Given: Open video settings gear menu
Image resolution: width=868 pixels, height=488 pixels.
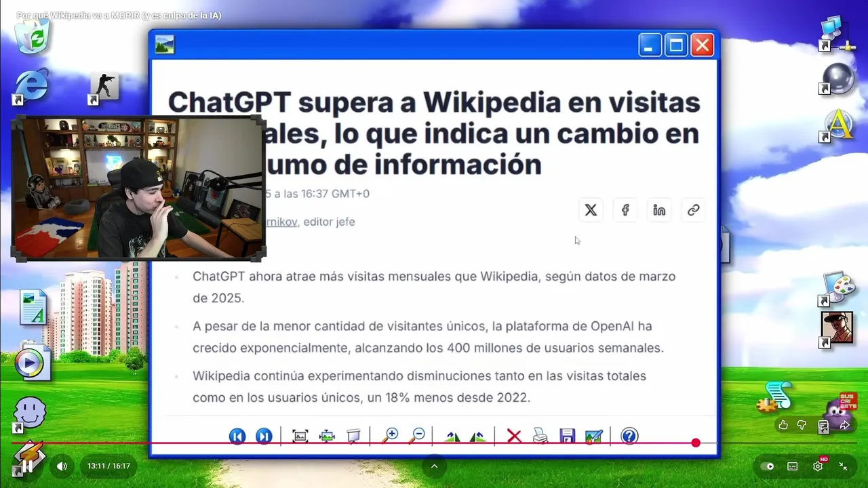Looking at the screenshot, I should (818, 466).
